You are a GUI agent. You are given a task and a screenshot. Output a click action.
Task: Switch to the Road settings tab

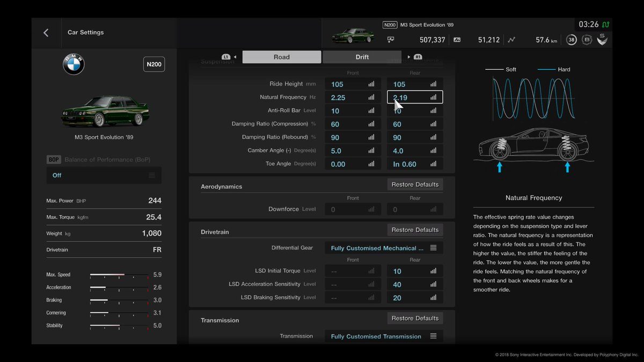[x=281, y=57]
